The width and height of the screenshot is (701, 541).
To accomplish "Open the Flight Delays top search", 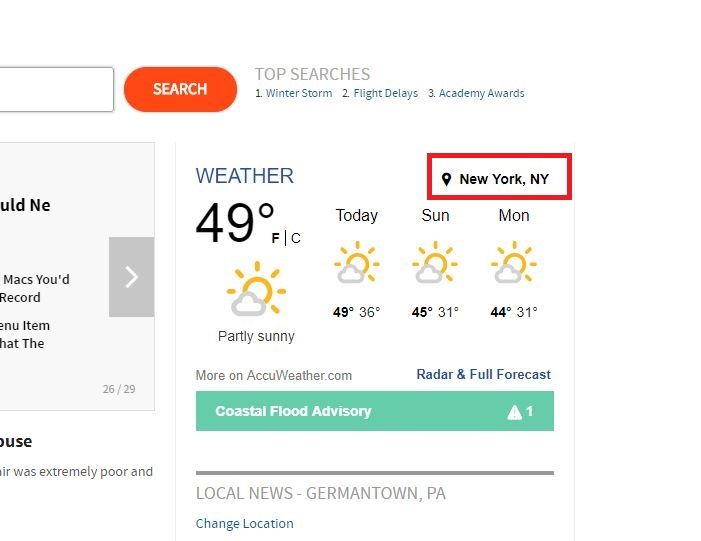I will tap(385, 94).
